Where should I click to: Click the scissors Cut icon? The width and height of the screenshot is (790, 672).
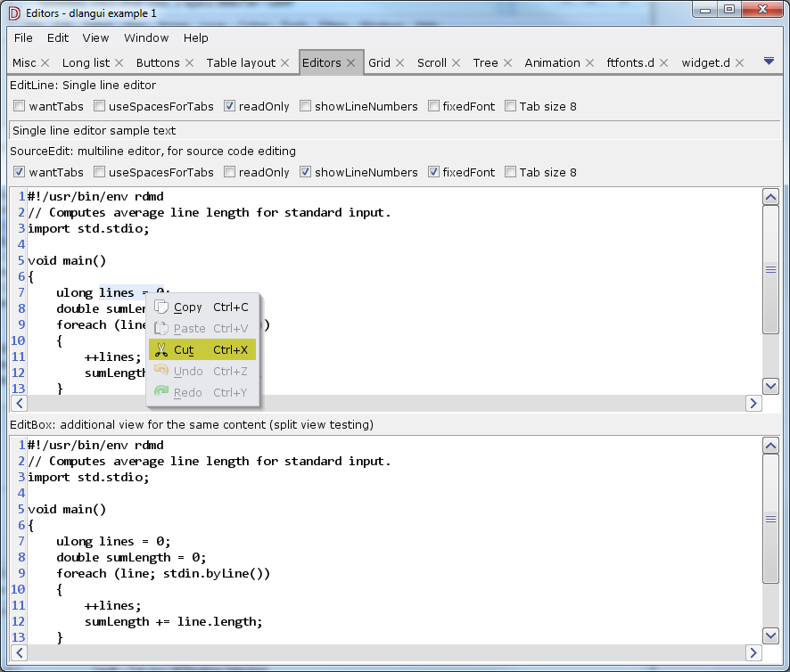161,350
